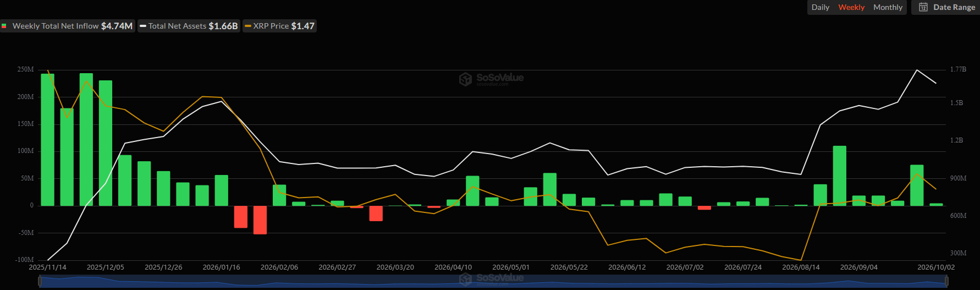The width and height of the screenshot is (980, 290).
Task: Click x-axis label 2026/03/20
Action: point(395,267)
